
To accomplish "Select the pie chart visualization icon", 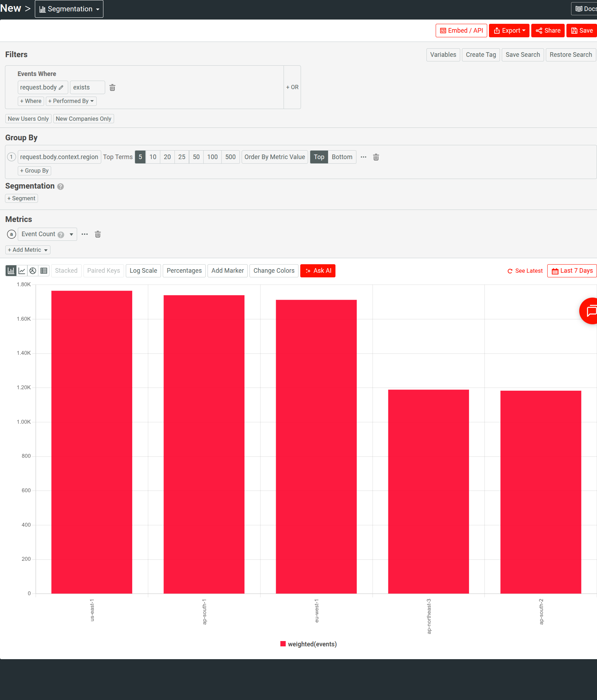I will [x=33, y=271].
